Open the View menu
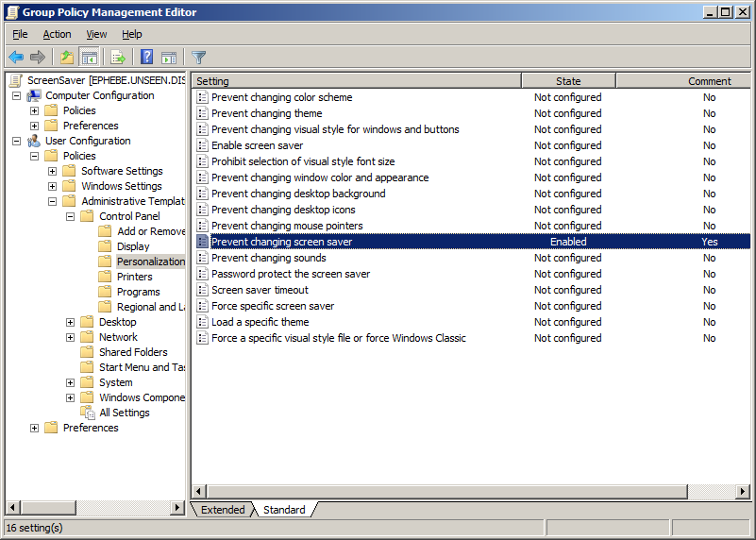Screen dimensions: 756x540 (96, 34)
